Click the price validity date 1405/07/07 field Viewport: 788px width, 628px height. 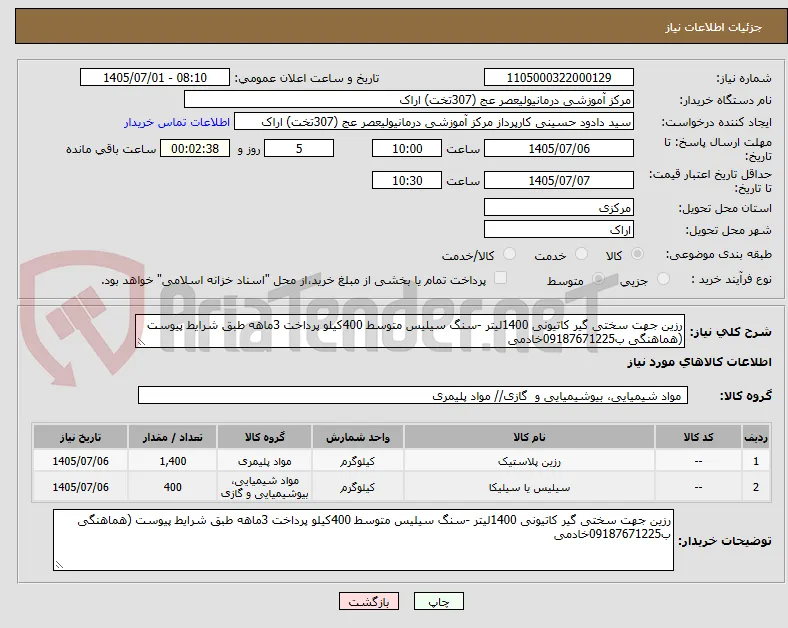558,180
